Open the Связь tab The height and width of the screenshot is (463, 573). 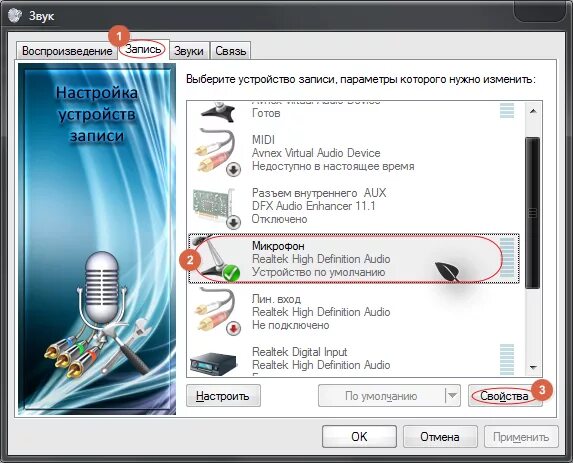click(231, 51)
